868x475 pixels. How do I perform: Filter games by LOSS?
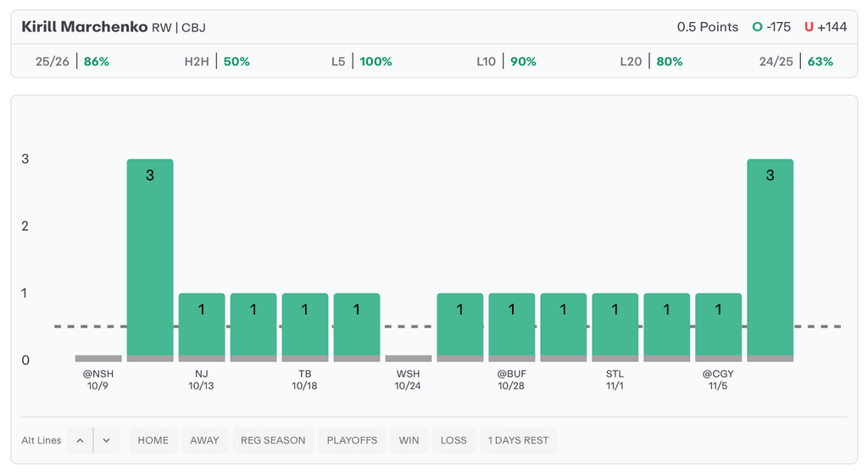coord(453,440)
